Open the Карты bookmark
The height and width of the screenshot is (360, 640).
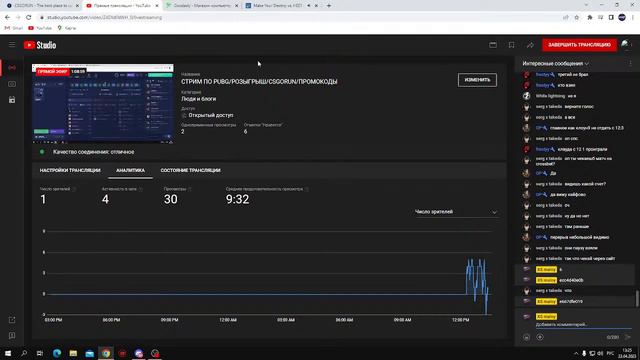(x=67, y=28)
